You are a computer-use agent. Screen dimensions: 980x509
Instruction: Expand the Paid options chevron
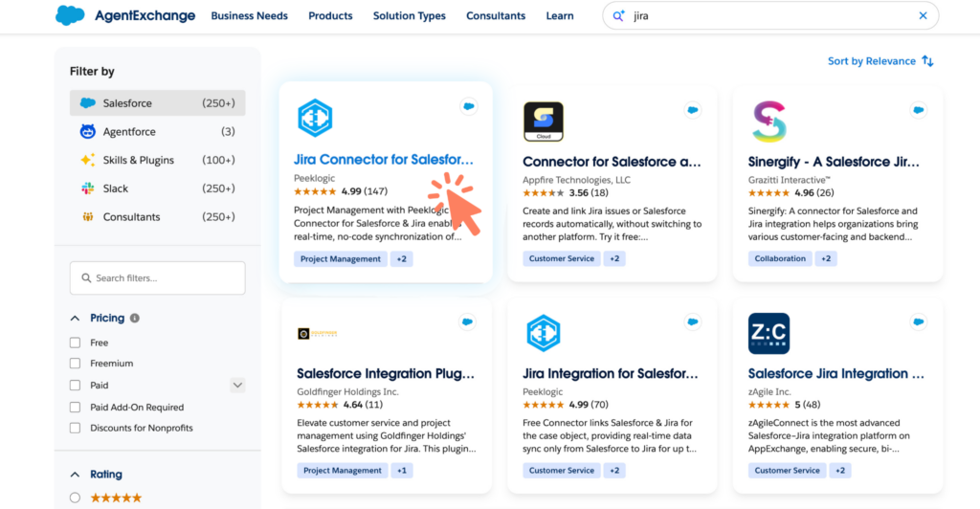click(237, 386)
